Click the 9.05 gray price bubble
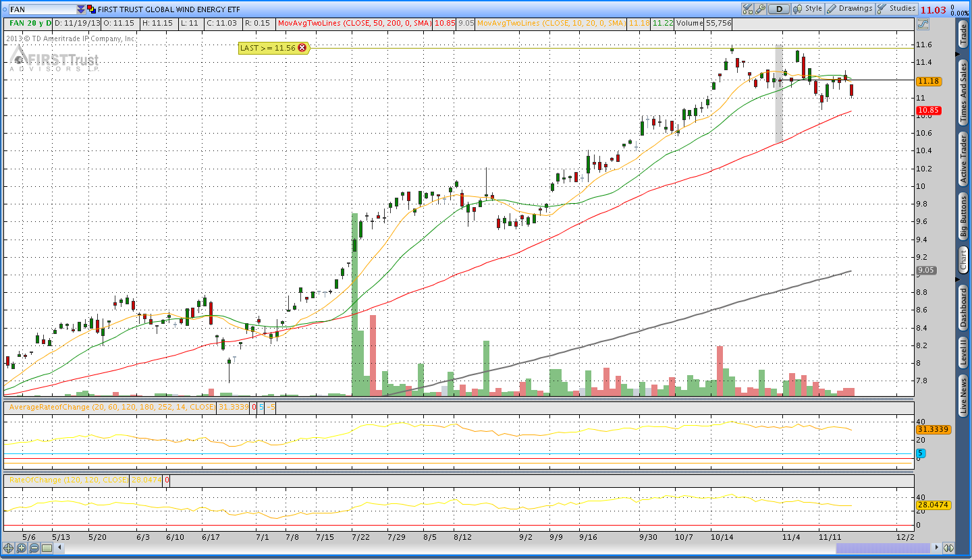 926,271
